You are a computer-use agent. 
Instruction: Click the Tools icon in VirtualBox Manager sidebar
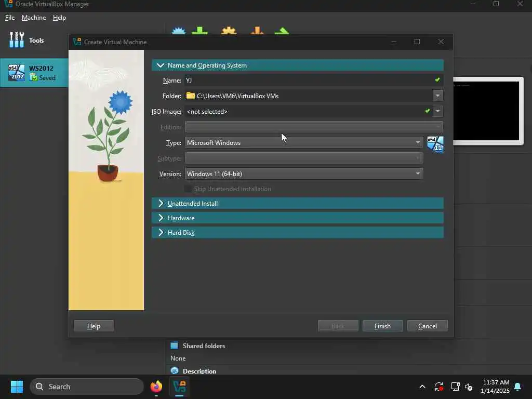(x=16, y=40)
